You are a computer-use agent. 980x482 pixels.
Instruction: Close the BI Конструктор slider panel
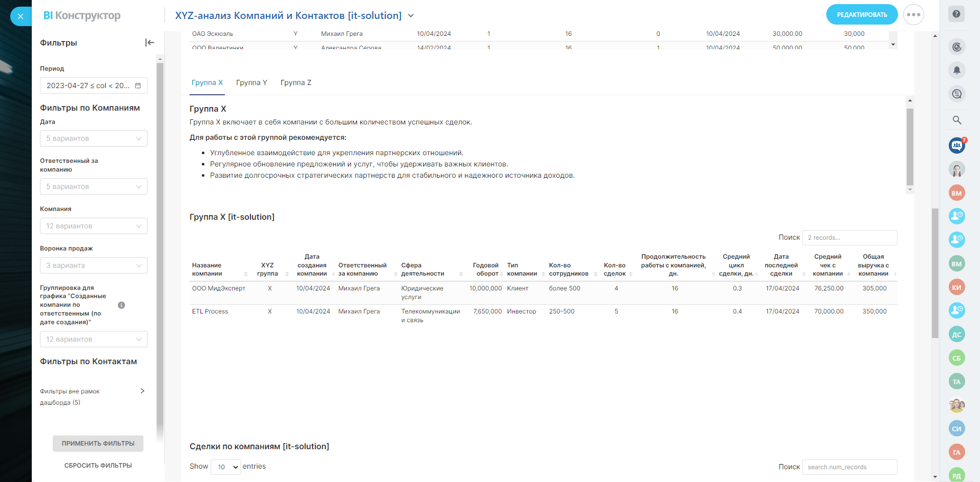[x=20, y=16]
